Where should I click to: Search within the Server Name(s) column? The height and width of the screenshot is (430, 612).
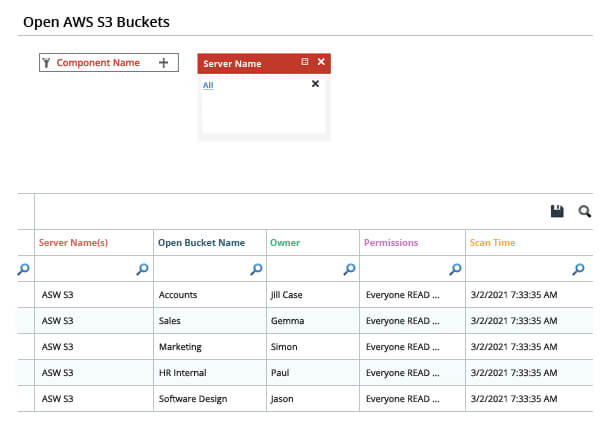[x=142, y=269]
